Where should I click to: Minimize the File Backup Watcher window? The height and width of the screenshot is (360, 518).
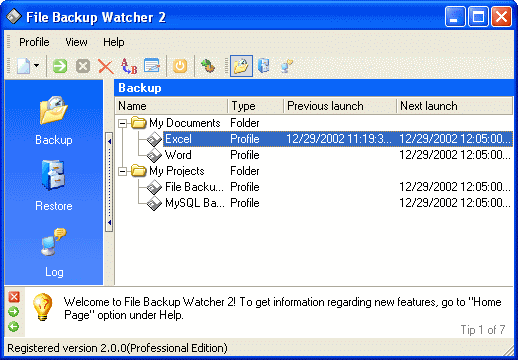tap(455, 16)
